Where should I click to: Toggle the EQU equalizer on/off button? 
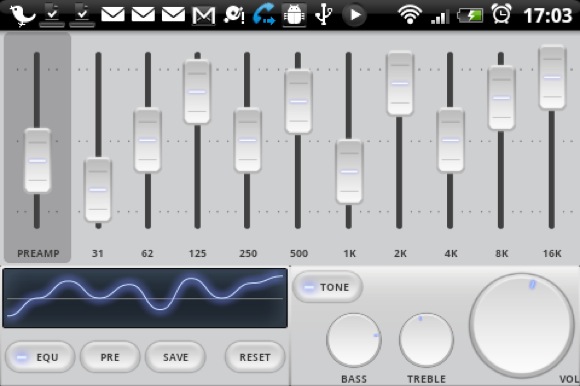coord(40,357)
